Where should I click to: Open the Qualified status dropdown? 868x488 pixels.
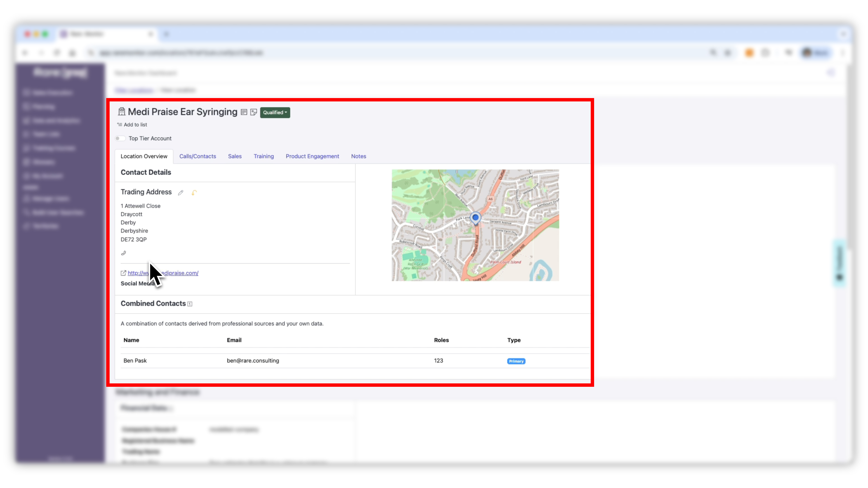tap(275, 113)
